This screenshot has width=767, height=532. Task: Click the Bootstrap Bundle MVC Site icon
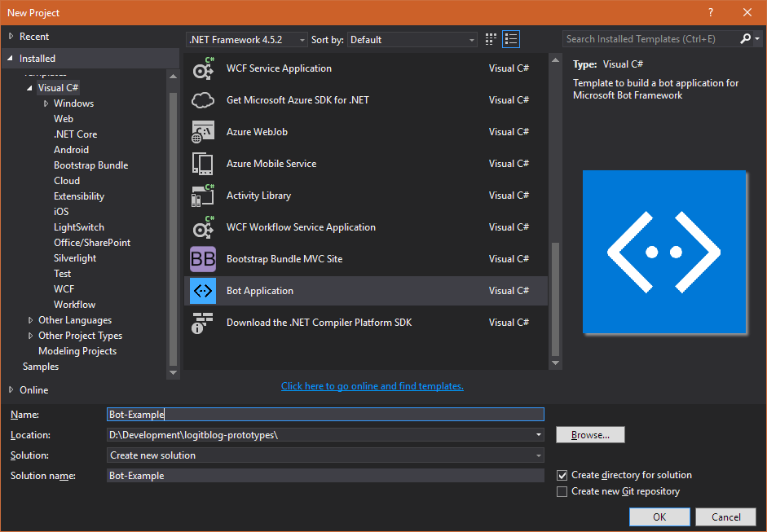[202, 259]
